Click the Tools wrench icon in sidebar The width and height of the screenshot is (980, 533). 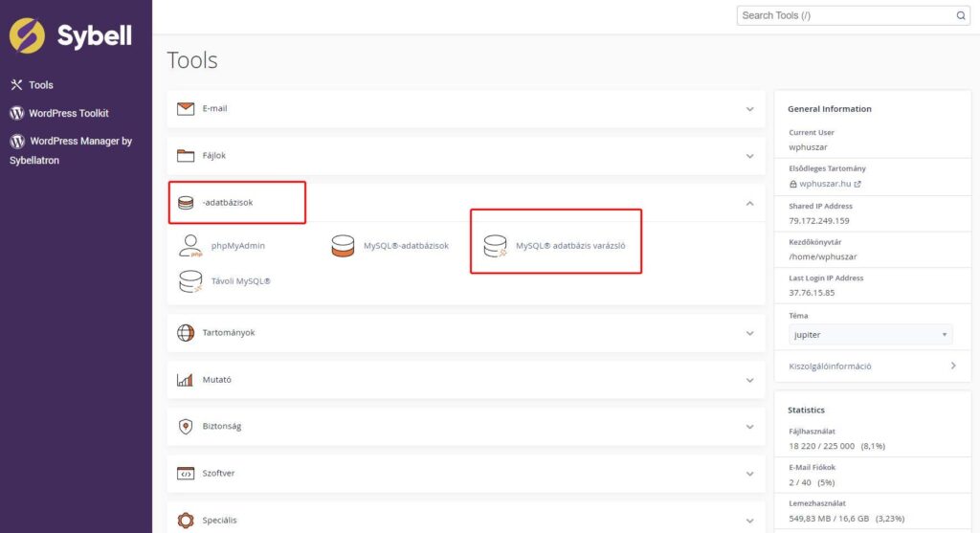(16, 84)
